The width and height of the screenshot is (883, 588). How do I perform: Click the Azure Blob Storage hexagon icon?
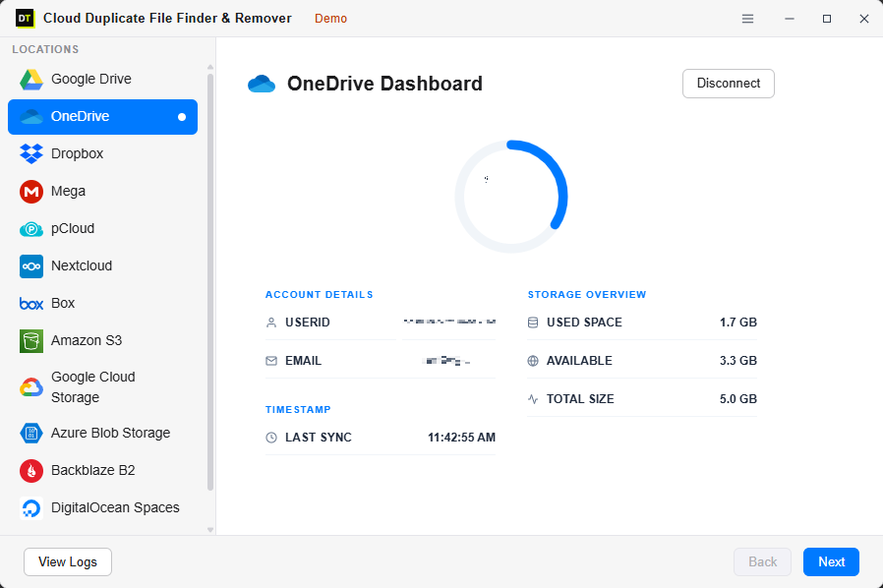31,433
